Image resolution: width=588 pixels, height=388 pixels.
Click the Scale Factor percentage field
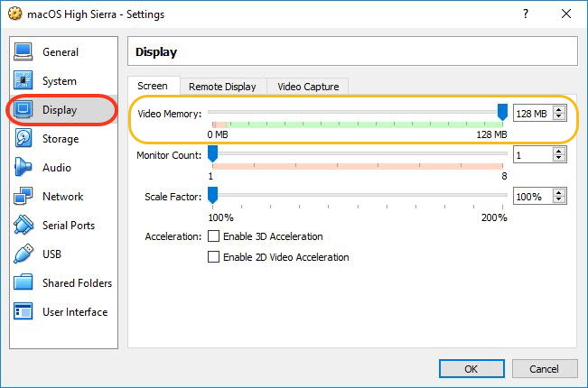532,196
